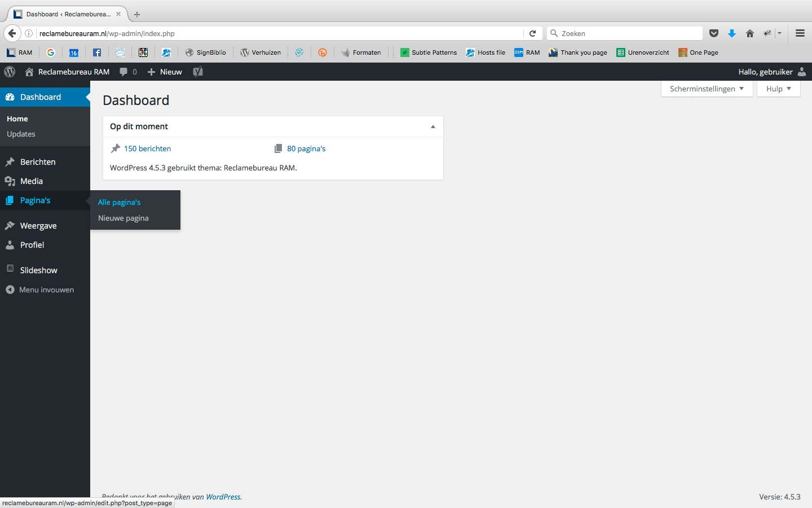
Task: Choose Nieuwe pagina in the submenu
Action: coord(123,218)
